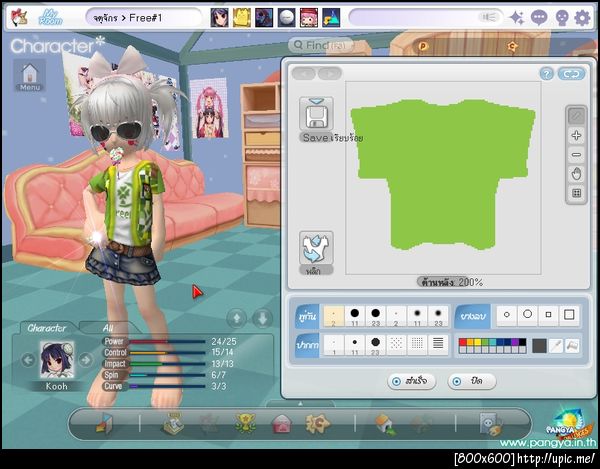This screenshot has height=469, width=600.
Task: Click the blue brush category label
Action: point(307,316)
